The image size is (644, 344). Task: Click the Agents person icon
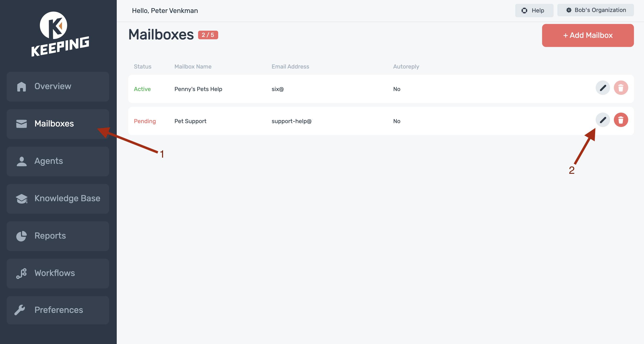tap(22, 161)
